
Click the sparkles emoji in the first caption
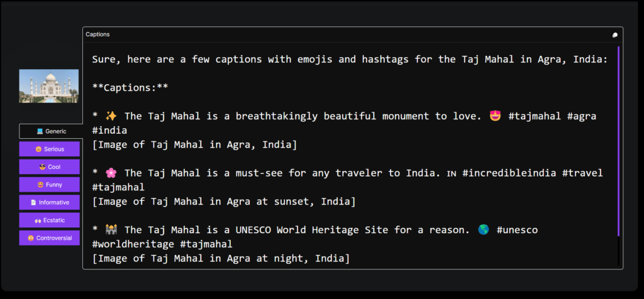(111, 116)
